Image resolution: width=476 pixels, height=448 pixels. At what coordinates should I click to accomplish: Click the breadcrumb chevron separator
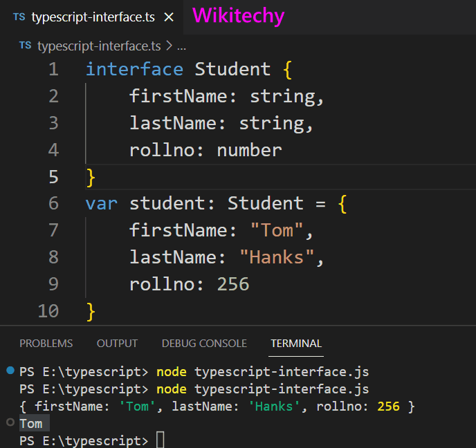click(x=169, y=46)
